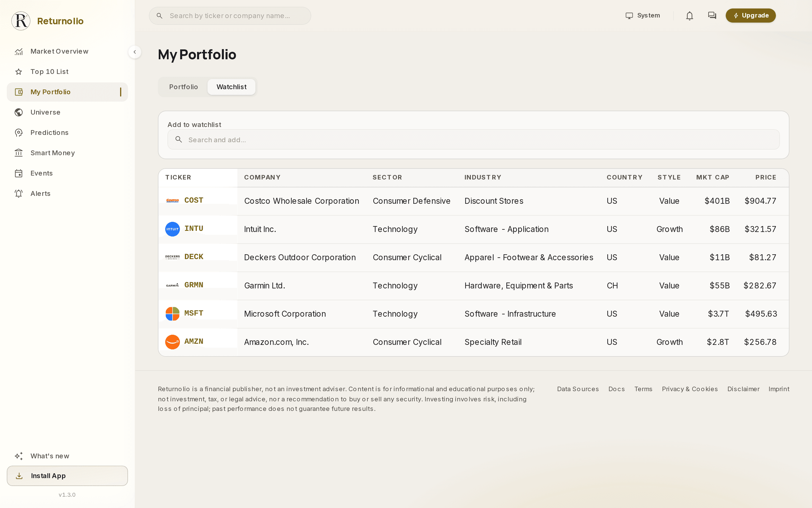812x508 pixels.
Task: Select the Watchlist tab
Action: click(x=231, y=87)
